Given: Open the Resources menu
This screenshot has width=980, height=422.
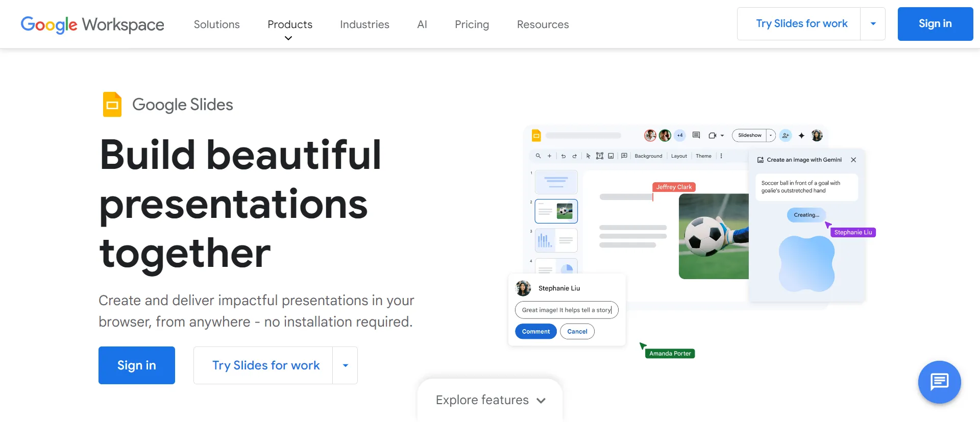Looking at the screenshot, I should point(543,24).
